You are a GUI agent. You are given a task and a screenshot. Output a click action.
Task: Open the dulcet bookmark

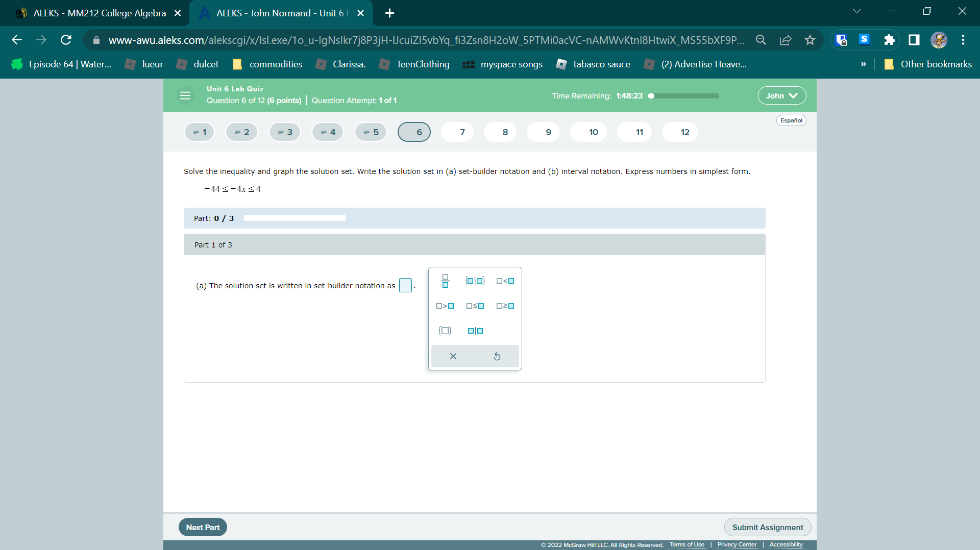pos(198,64)
